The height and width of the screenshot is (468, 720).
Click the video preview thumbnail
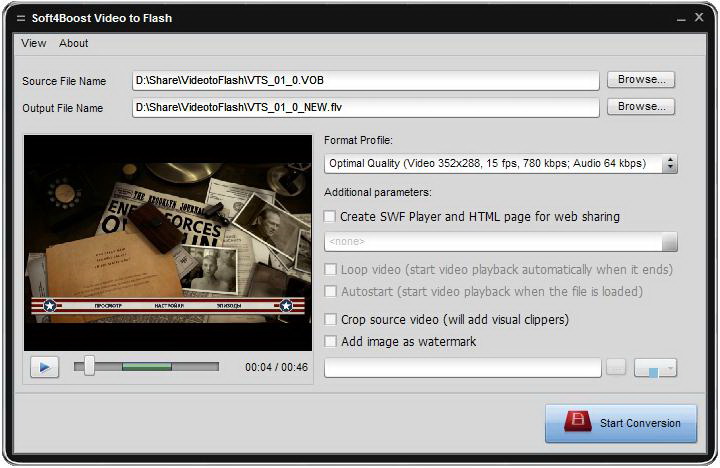(168, 242)
